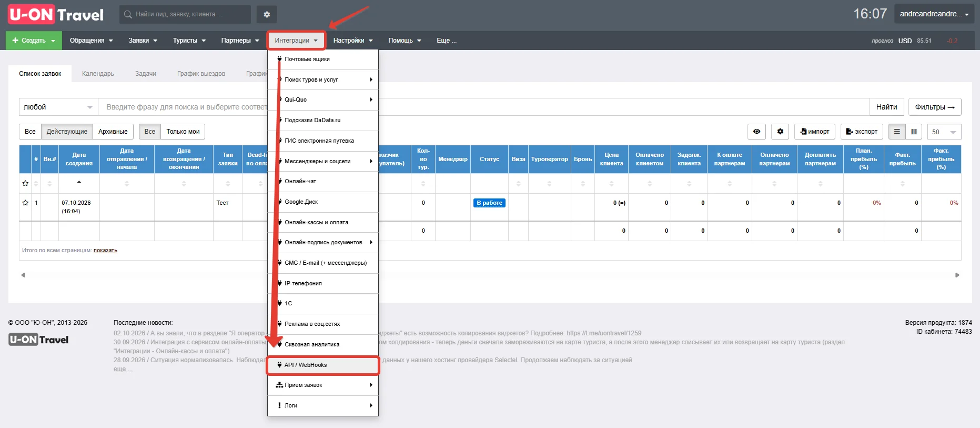Viewport: 980px width, 428px height.
Task: Select the Действующие filter toggle
Action: pos(67,132)
